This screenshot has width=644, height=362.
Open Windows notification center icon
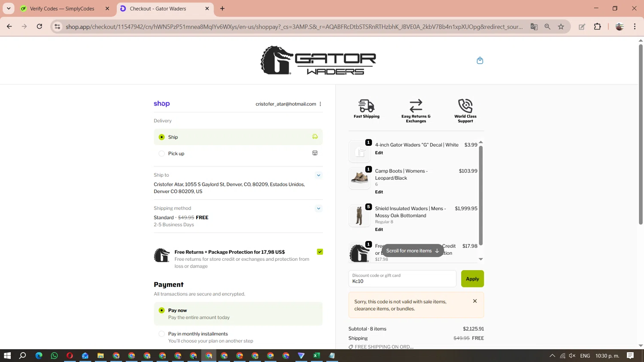click(630, 356)
